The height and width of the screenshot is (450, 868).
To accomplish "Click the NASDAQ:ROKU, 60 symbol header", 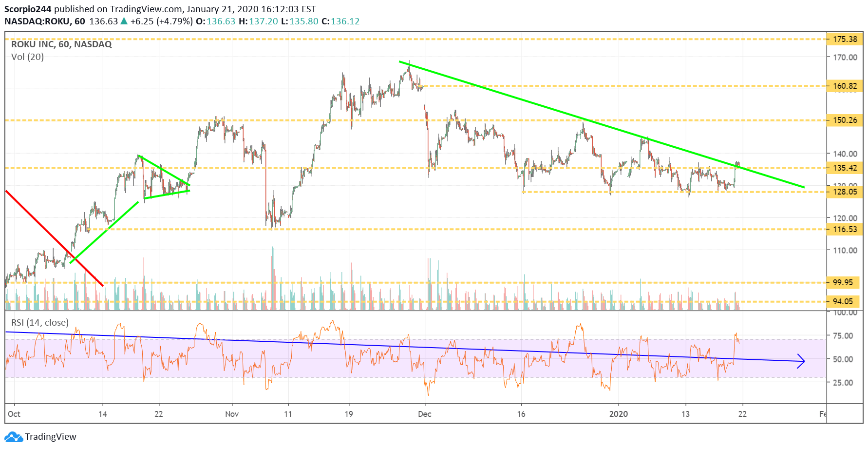I will 45,21.
